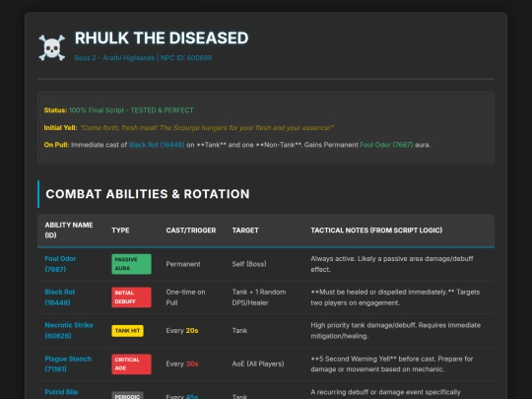Open the Necrotic Strike (60626) table entry

point(69,330)
